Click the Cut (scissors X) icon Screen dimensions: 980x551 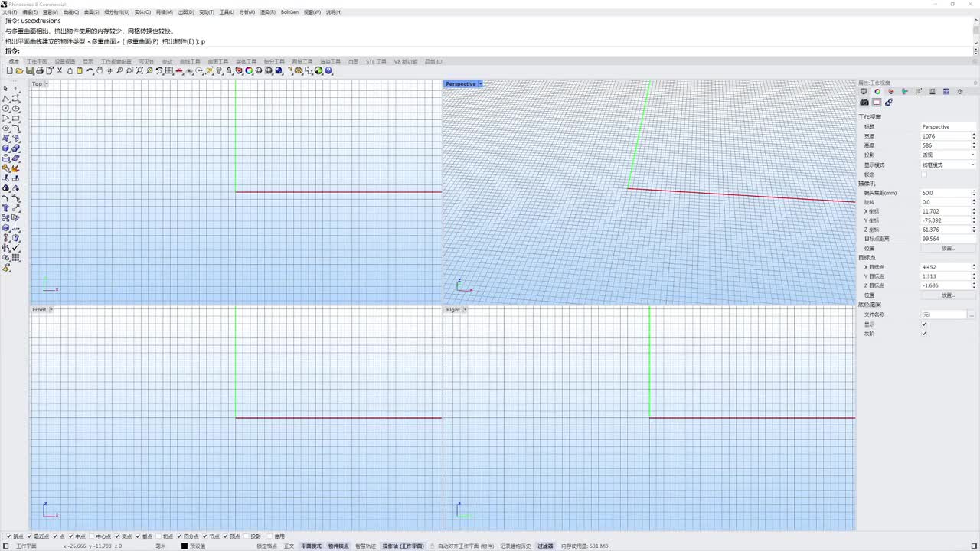pos(60,70)
